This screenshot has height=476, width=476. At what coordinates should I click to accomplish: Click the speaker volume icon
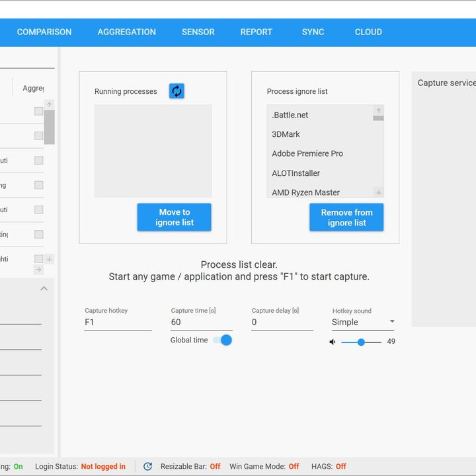333,342
